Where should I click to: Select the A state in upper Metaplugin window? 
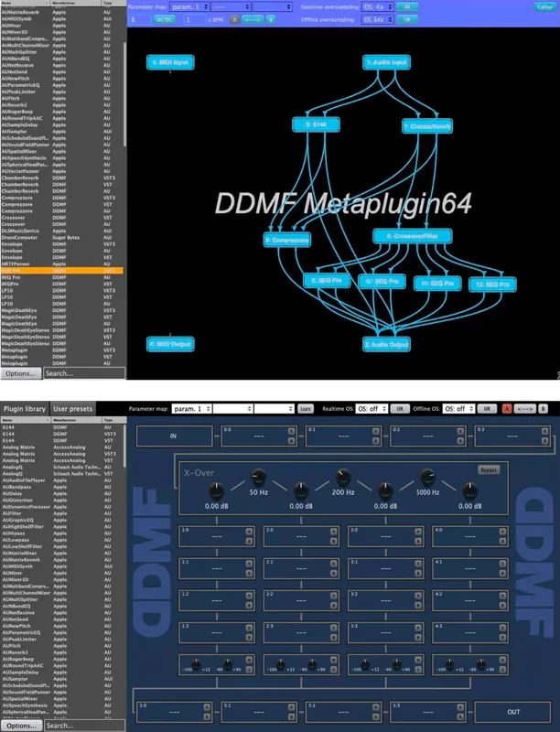tap(234, 19)
